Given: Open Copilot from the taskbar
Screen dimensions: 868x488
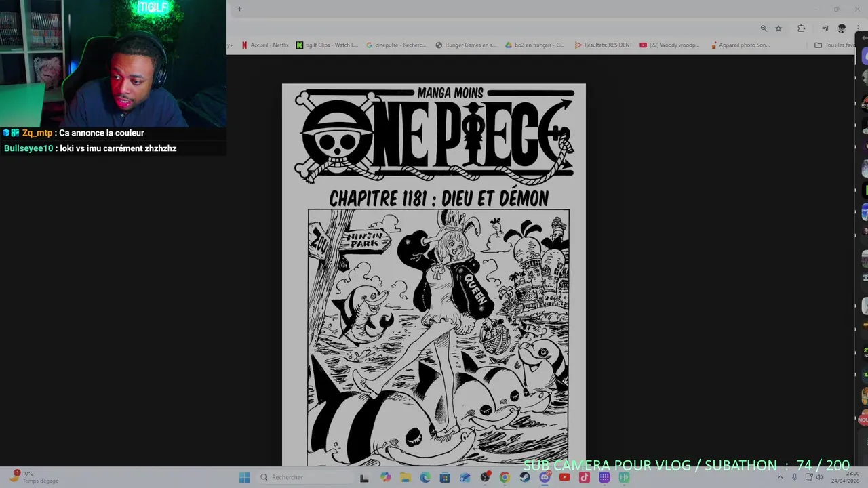Looking at the screenshot, I should tap(385, 477).
